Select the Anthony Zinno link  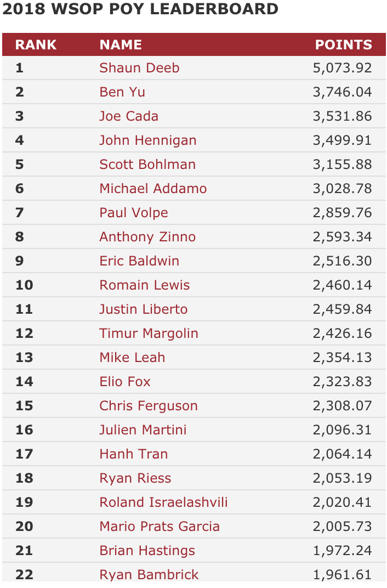147,237
